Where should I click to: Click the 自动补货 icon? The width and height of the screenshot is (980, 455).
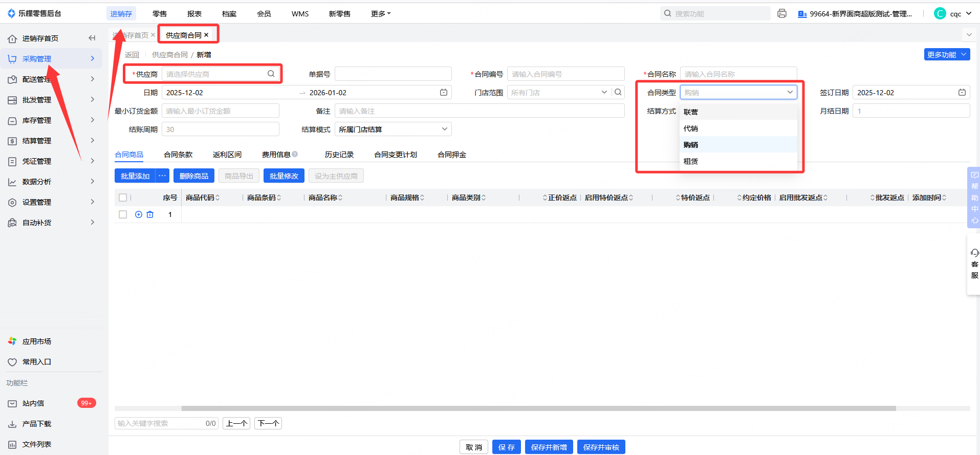pos(12,223)
